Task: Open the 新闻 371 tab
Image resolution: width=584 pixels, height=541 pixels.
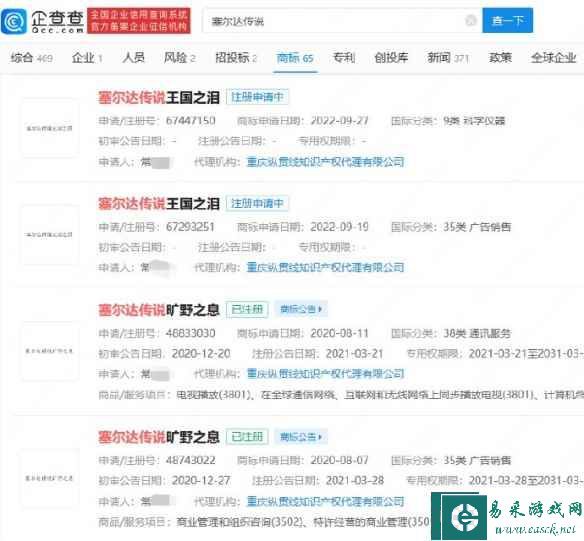Action: click(x=448, y=58)
